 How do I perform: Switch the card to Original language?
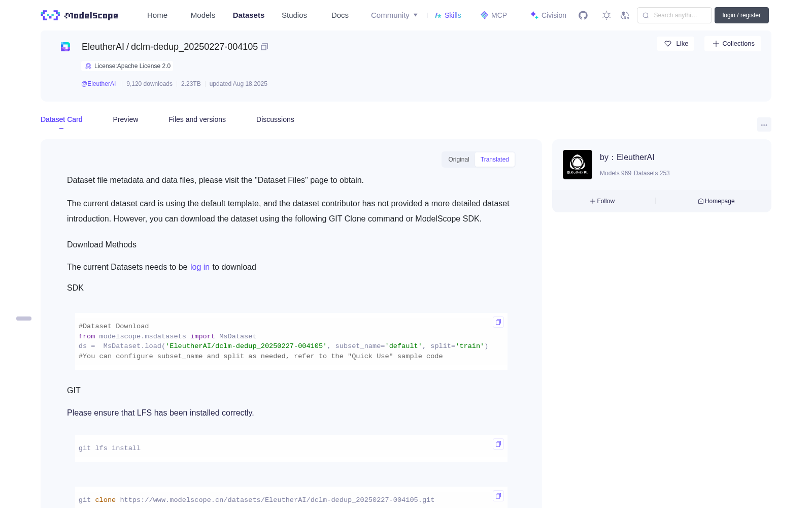459,160
